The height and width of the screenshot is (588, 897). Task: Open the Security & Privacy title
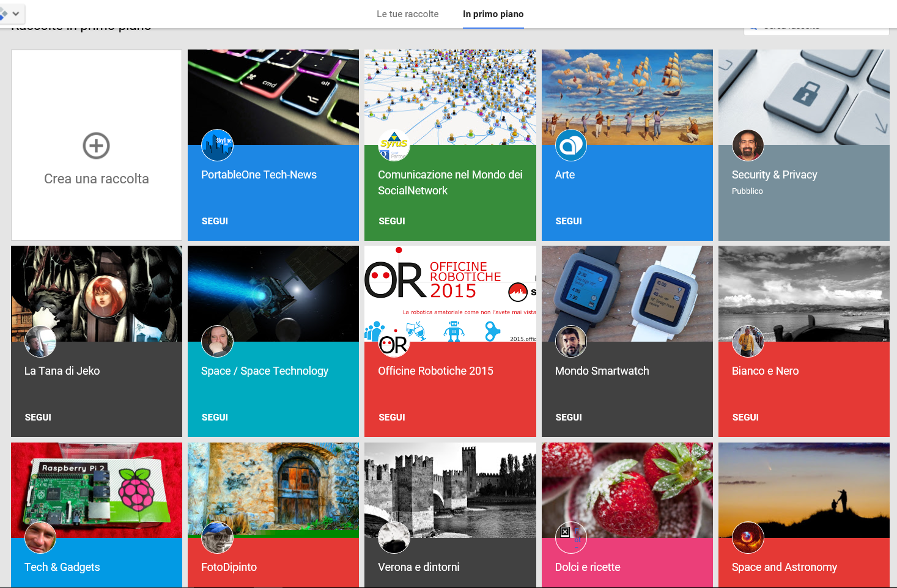774,175
